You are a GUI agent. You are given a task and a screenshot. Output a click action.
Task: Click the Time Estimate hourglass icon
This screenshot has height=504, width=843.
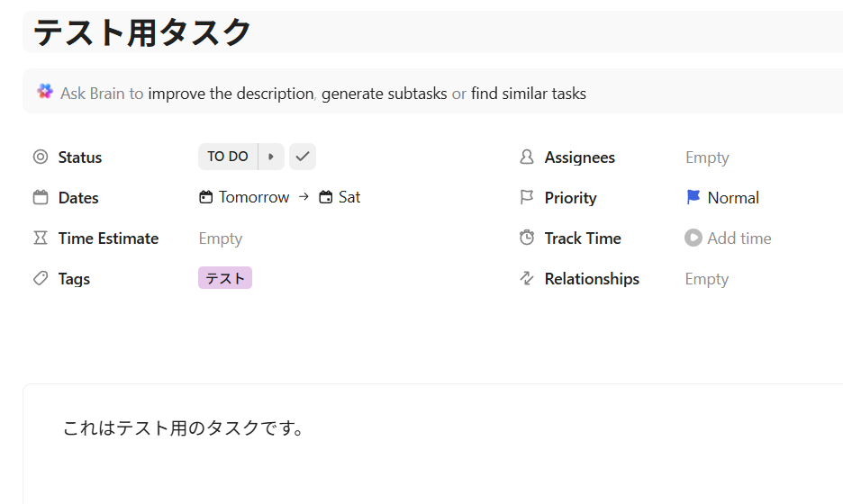pyautogui.click(x=40, y=238)
